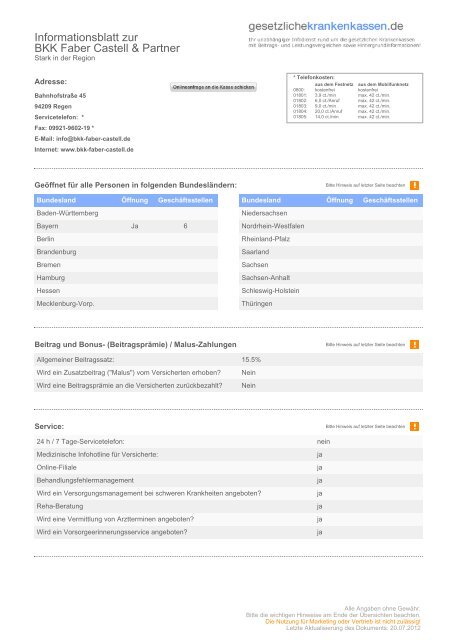The width and height of the screenshot is (453, 640).
Task: Click the Bundesland header in the left table
Action: coord(56,200)
